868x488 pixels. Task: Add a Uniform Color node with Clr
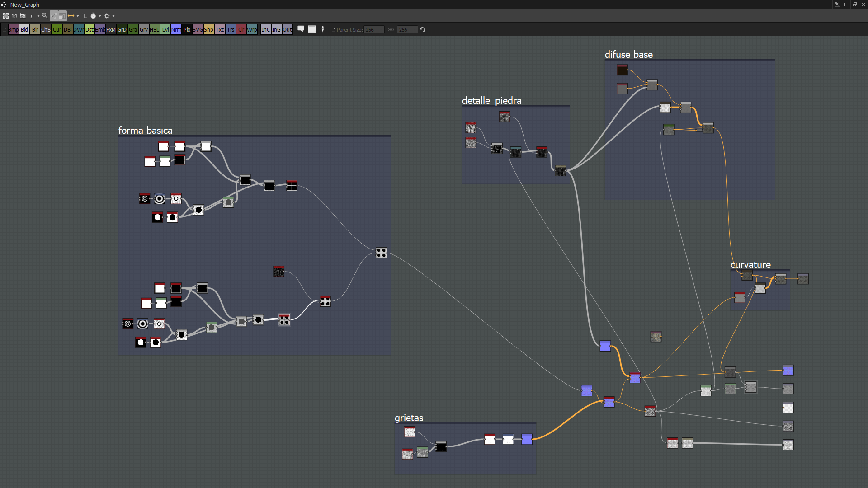[x=241, y=30]
